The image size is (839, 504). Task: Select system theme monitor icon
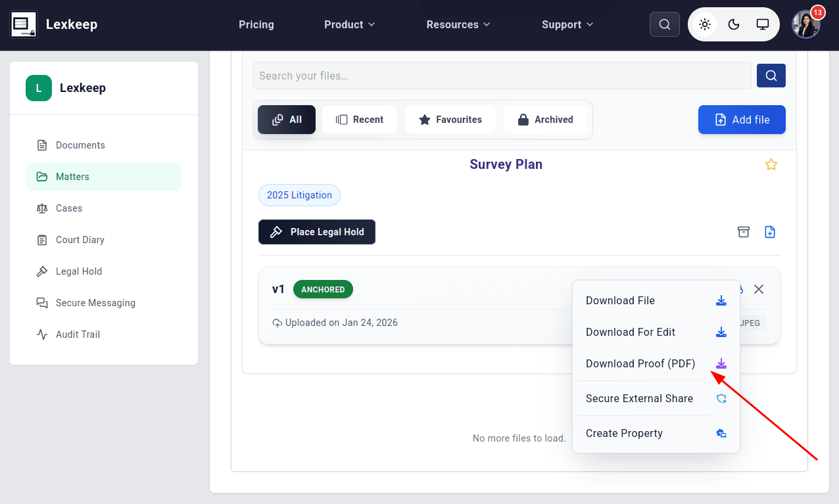pyautogui.click(x=763, y=24)
